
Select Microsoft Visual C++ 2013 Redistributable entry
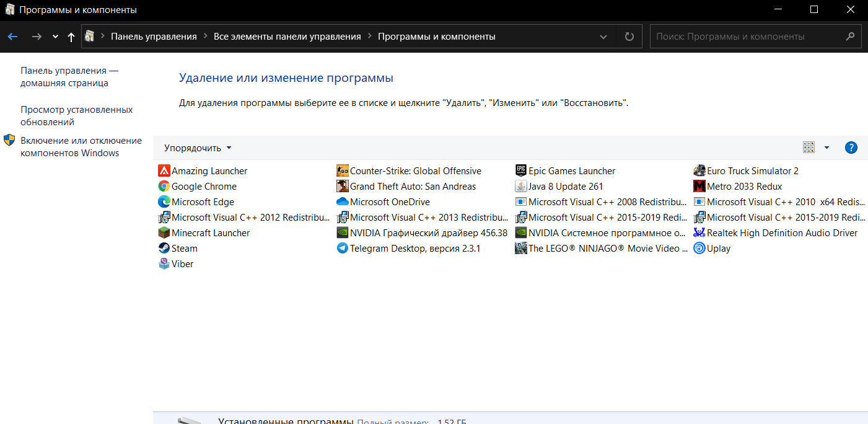[x=423, y=218]
